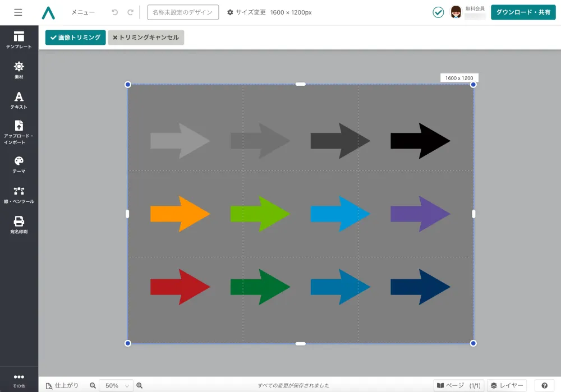This screenshot has width=561, height=392.
Task: Open the 素材 materials panel
Action: coord(19,70)
